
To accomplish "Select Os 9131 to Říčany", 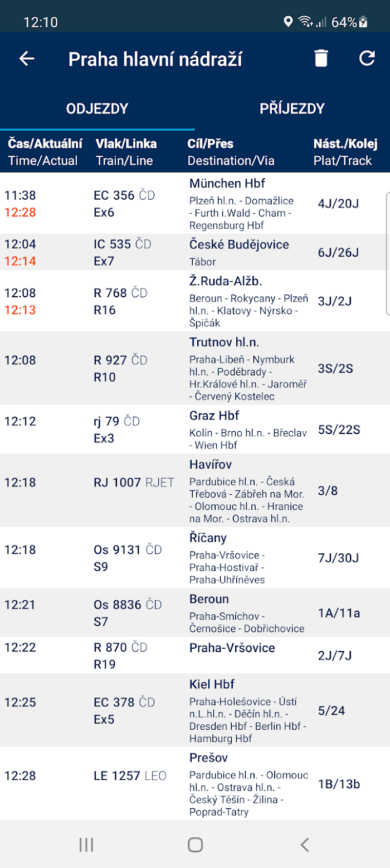I will (x=195, y=558).
